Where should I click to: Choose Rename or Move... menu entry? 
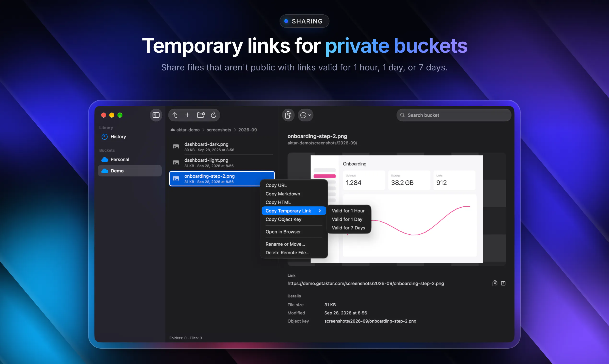coord(294,244)
